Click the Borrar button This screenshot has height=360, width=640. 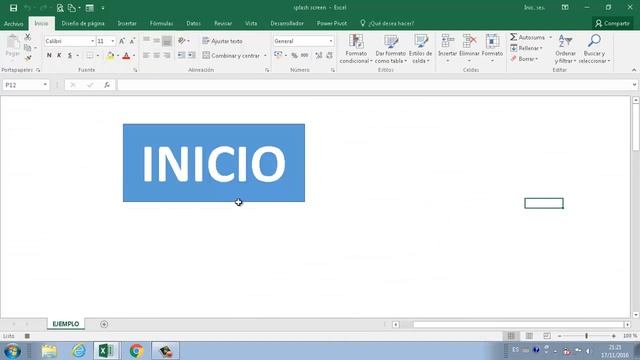coord(524,59)
